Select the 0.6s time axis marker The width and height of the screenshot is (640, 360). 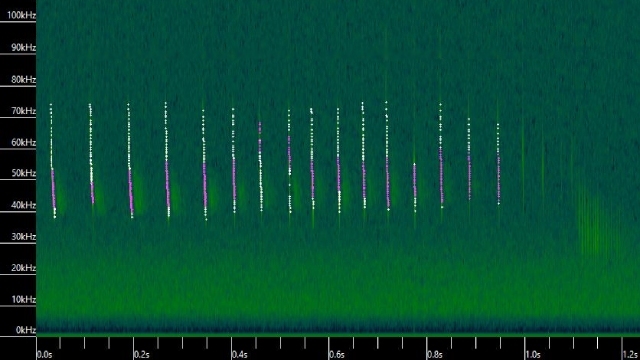click(x=337, y=354)
